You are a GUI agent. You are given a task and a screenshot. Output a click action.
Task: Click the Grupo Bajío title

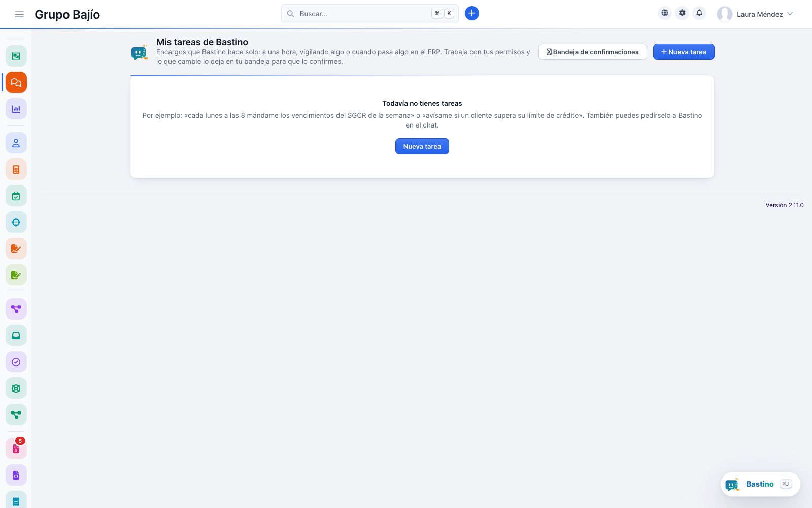coord(67,14)
